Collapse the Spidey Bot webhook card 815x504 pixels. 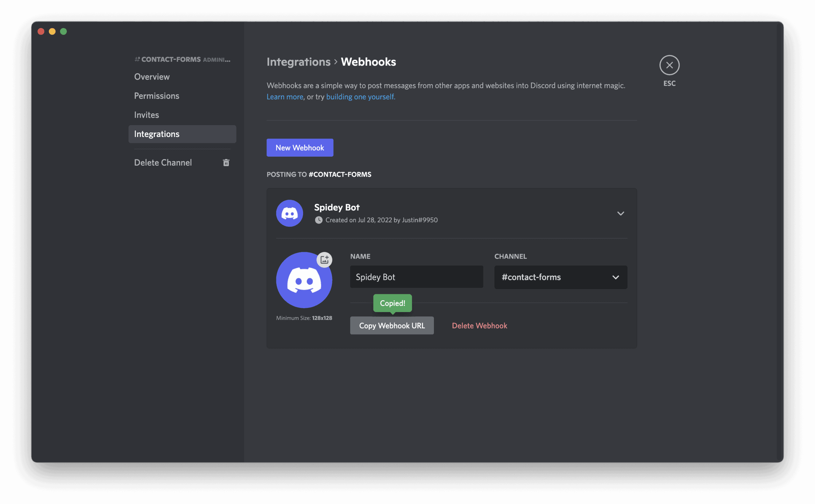click(x=620, y=213)
